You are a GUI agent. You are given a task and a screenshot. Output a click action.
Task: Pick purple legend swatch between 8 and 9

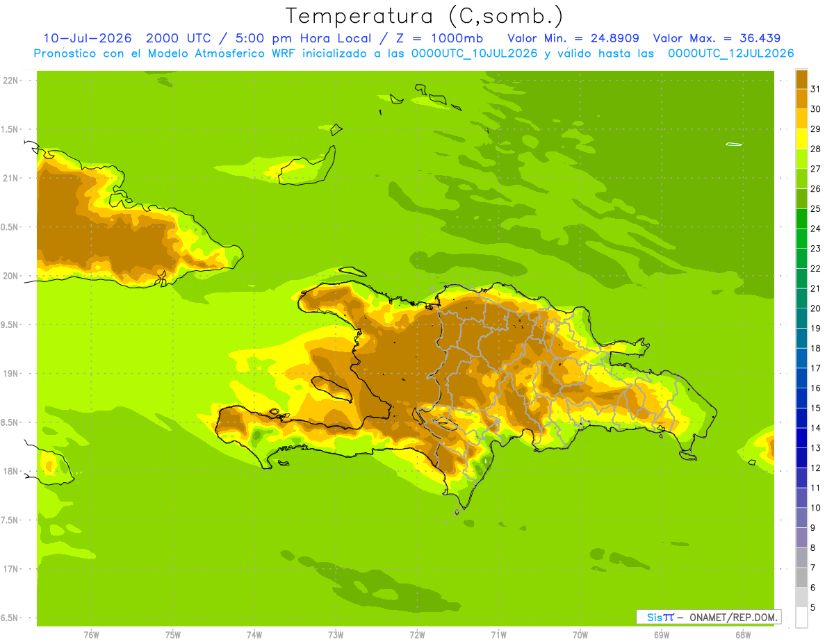pos(801,538)
